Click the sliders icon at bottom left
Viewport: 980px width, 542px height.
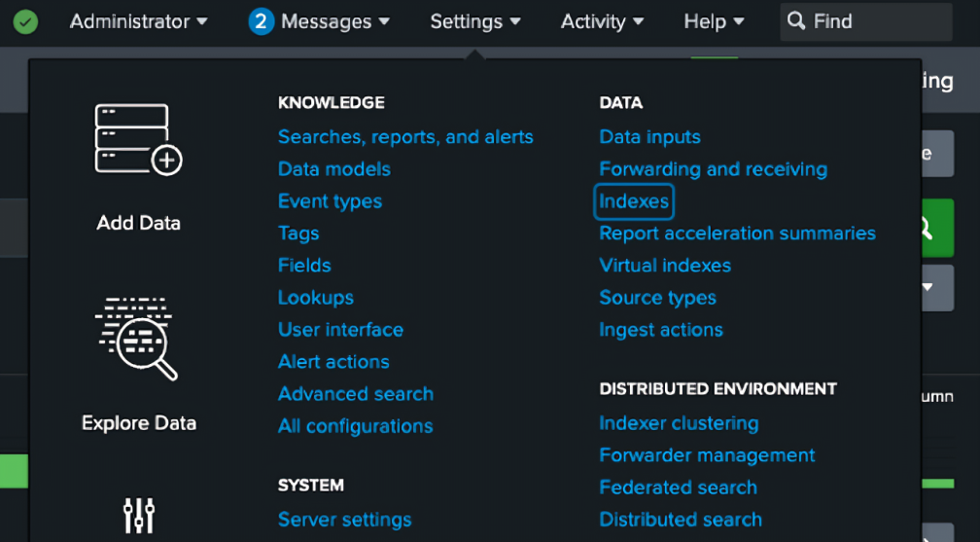coord(139,516)
